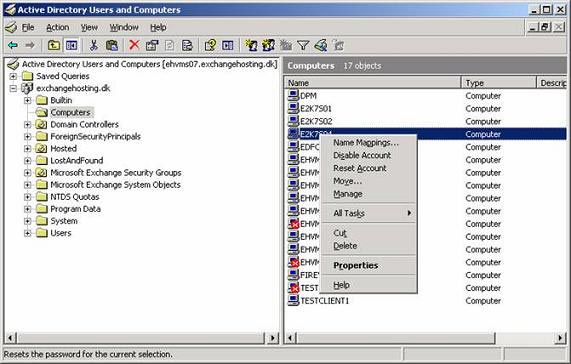Sort by the Name column header

373,83
